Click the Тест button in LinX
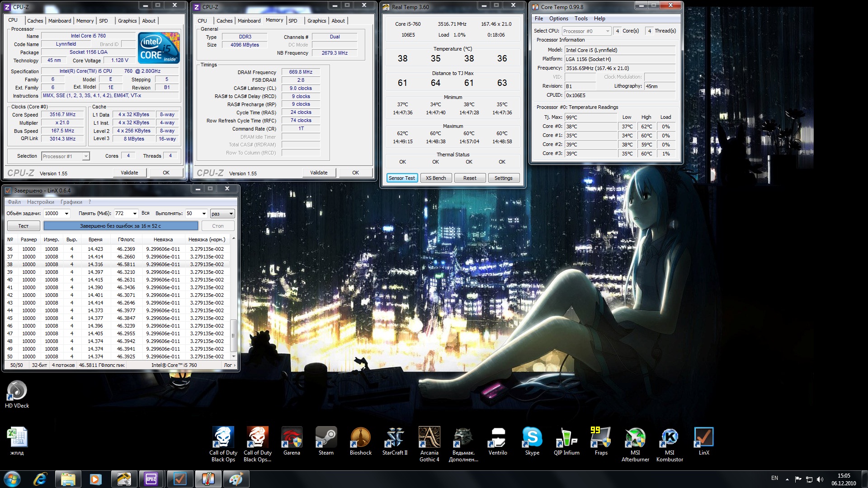The height and width of the screenshot is (488, 868). 24,226
